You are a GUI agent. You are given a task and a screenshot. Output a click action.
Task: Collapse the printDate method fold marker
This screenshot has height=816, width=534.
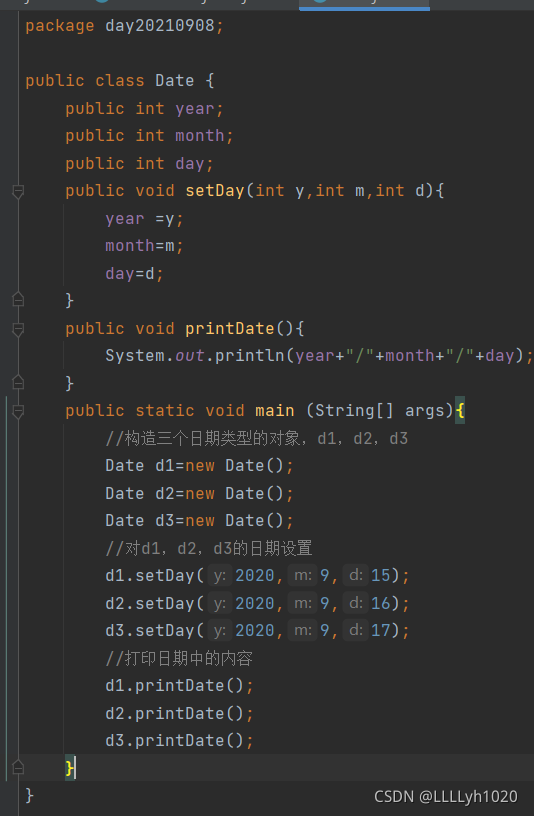[18, 329]
